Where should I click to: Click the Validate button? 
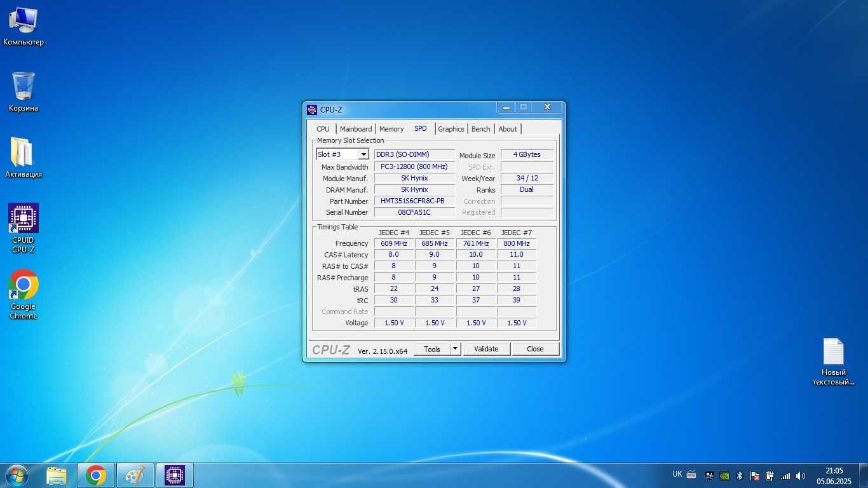[x=486, y=349]
